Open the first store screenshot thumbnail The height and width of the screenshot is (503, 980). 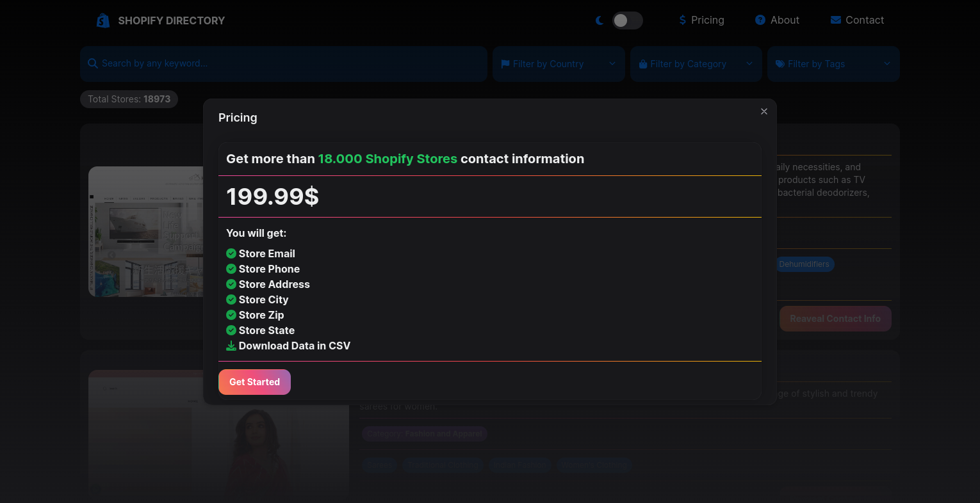coord(146,232)
